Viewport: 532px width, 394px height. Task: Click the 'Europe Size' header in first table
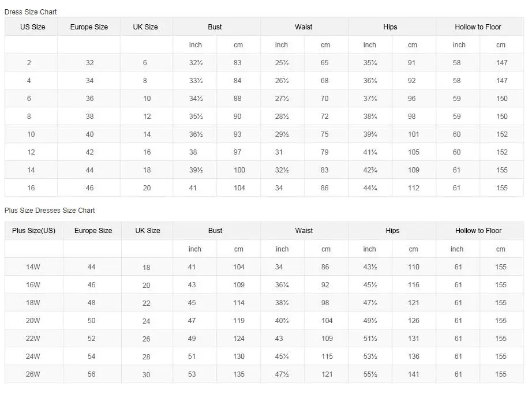tap(89, 27)
